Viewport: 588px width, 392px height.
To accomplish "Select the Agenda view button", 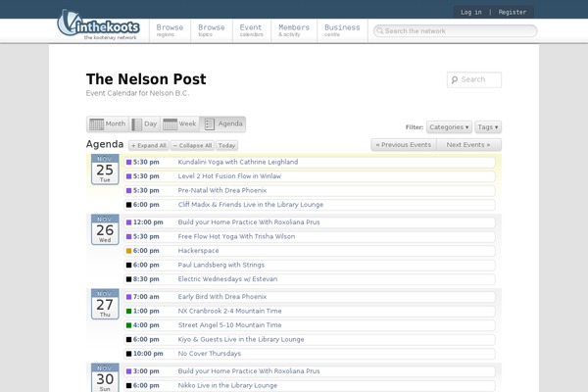I will click(x=223, y=124).
